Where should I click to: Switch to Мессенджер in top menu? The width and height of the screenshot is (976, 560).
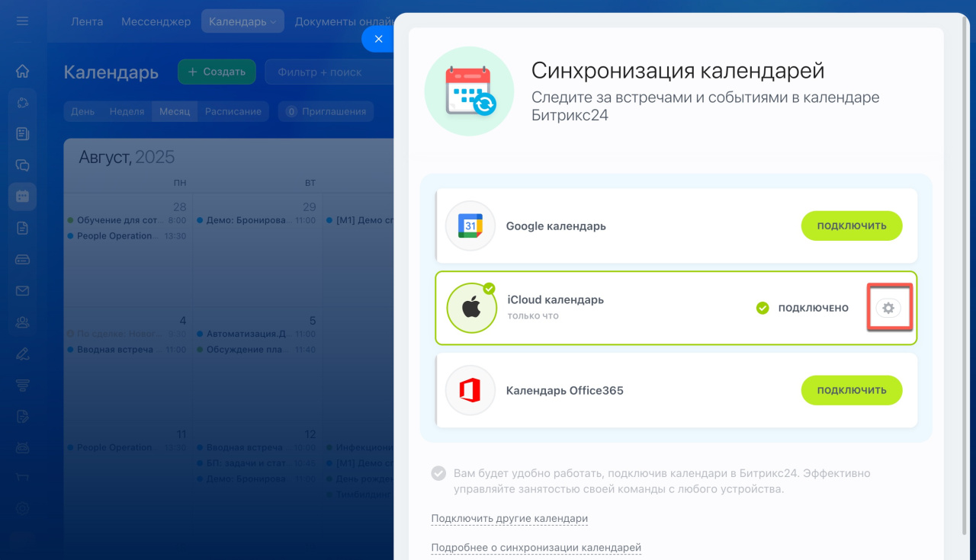(156, 21)
